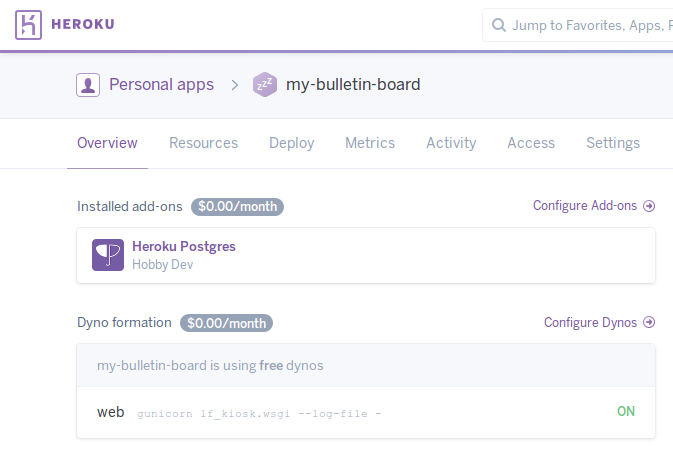Open the Personal apps breadcrumb link
This screenshot has width=673, height=450.
tap(161, 85)
